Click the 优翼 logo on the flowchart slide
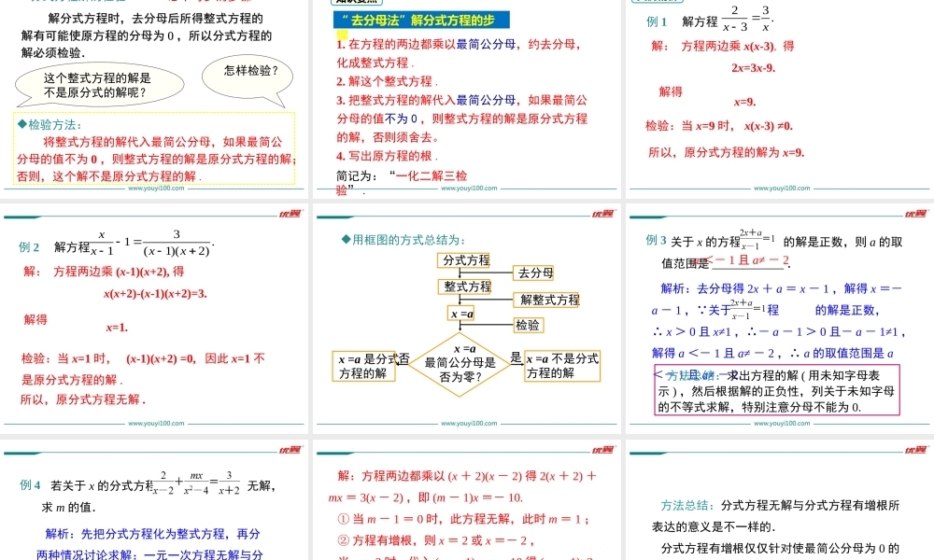The image size is (934, 560). 602,215
